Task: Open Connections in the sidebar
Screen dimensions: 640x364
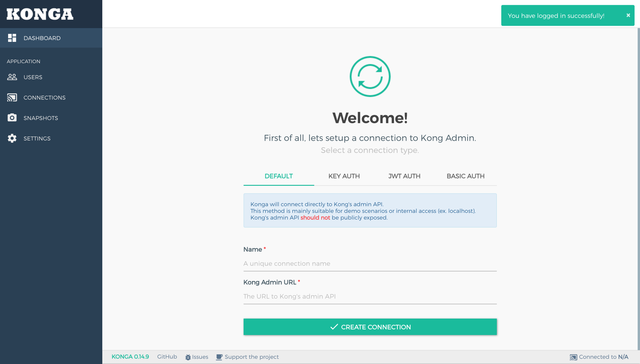Action: [51, 97]
